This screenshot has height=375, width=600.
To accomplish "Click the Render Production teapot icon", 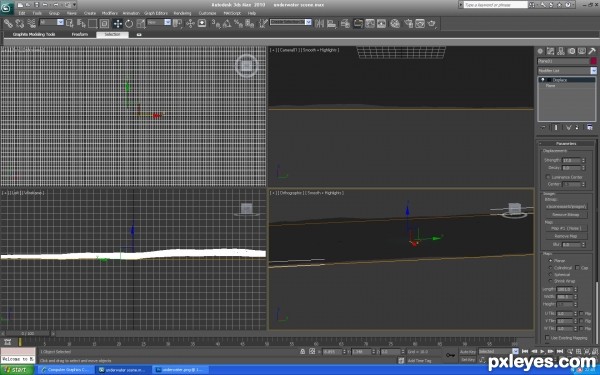I will pos(432,24).
